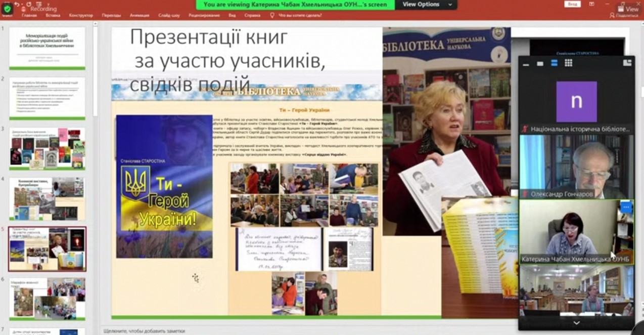Select the stacked thumbnail strip view icon
Image resolution: width=644 pixels, height=335 pixels.
[x=554, y=63]
